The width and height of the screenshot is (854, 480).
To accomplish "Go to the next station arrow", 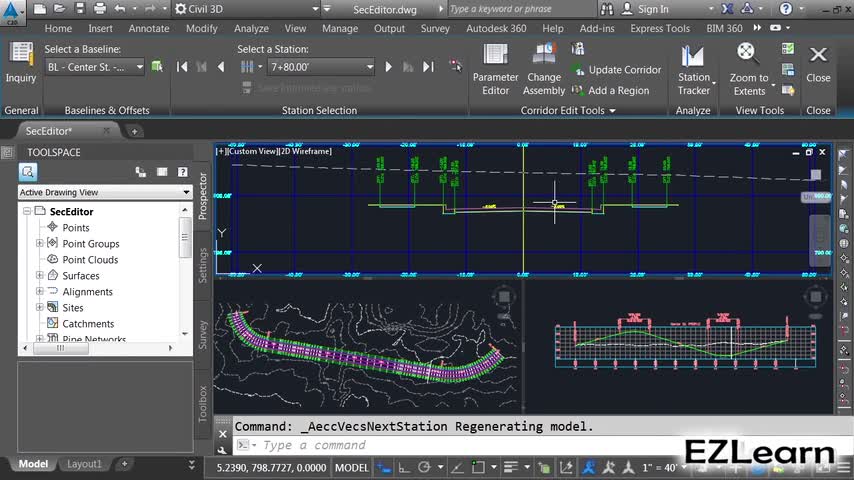I will click(x=387, y=67).
